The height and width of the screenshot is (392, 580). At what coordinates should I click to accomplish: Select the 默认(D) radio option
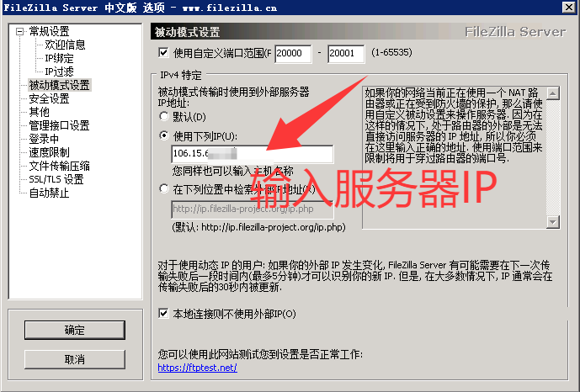point(164,117)
